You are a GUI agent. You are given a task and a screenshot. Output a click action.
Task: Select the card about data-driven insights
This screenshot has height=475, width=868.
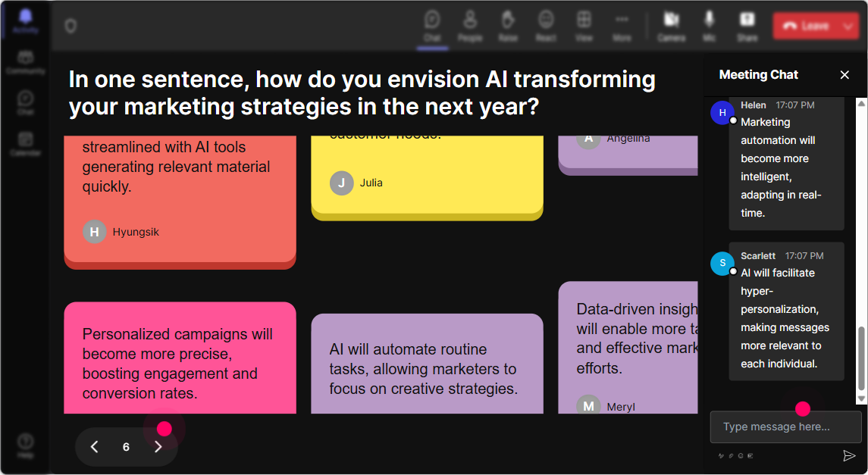628,348
